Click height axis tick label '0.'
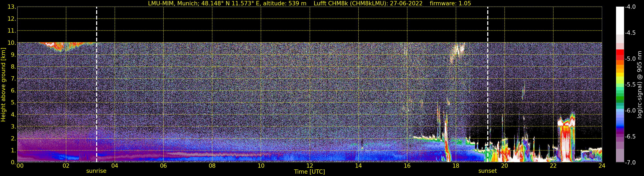Image resolution: width=644 pixels, height=176 pixels. (x=13, y=163)
